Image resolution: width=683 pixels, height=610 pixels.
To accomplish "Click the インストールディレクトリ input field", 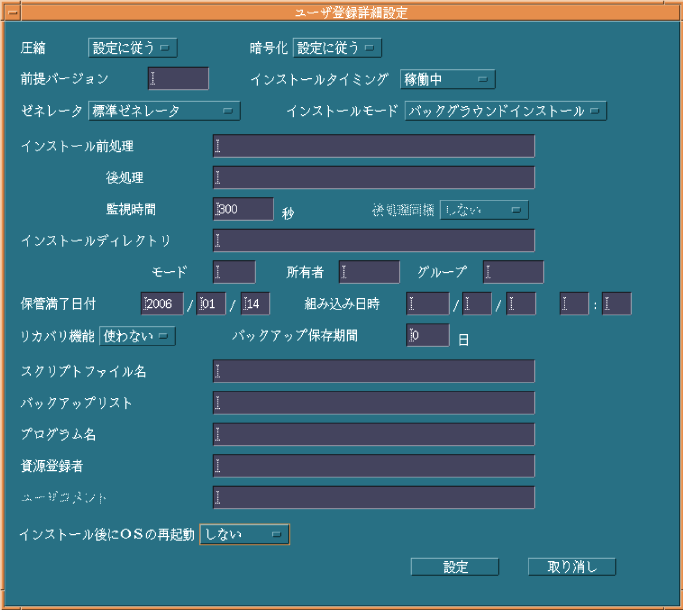I will 374,241.
